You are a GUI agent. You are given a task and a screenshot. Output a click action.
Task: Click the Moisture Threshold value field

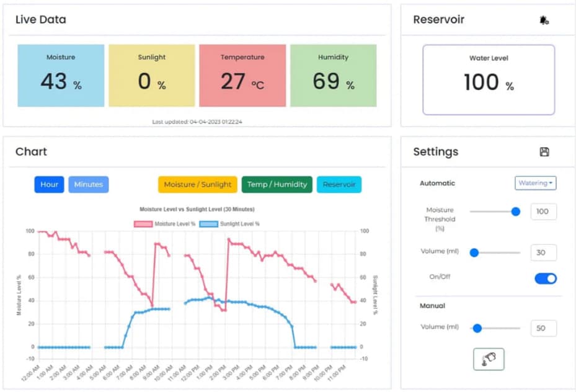pos(543,212)
